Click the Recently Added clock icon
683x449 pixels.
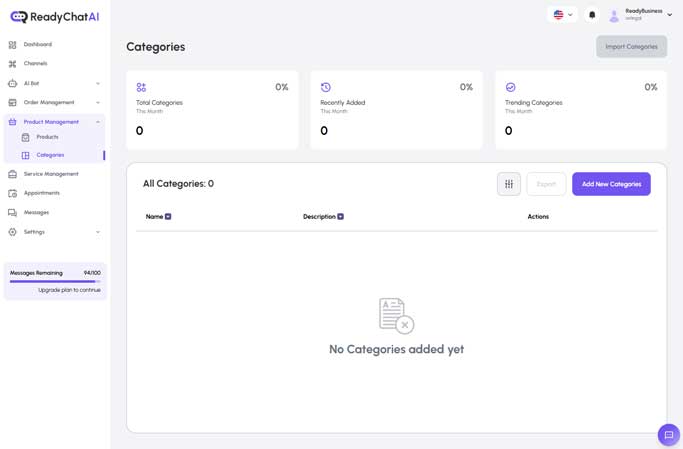point(326,88)
